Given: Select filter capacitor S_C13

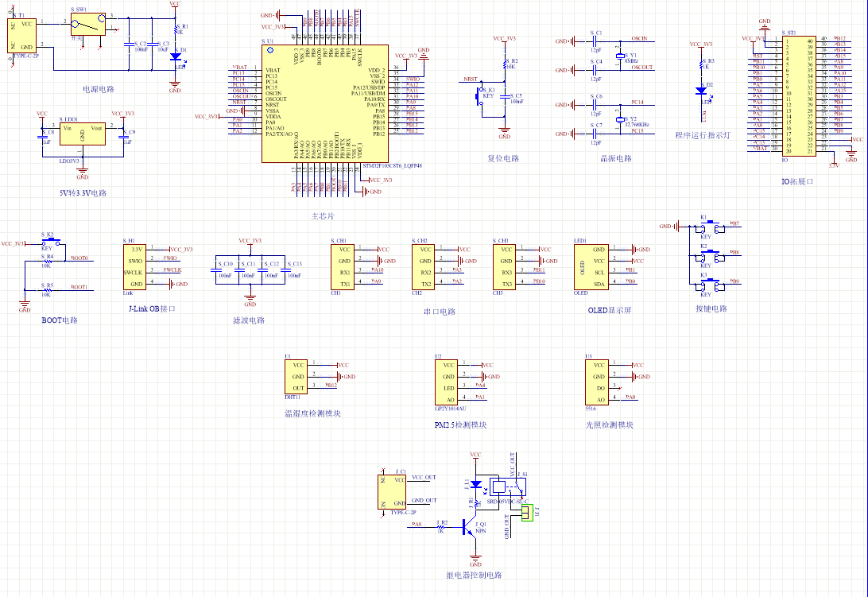Looking at the screenshot, I should pos(285,270).
